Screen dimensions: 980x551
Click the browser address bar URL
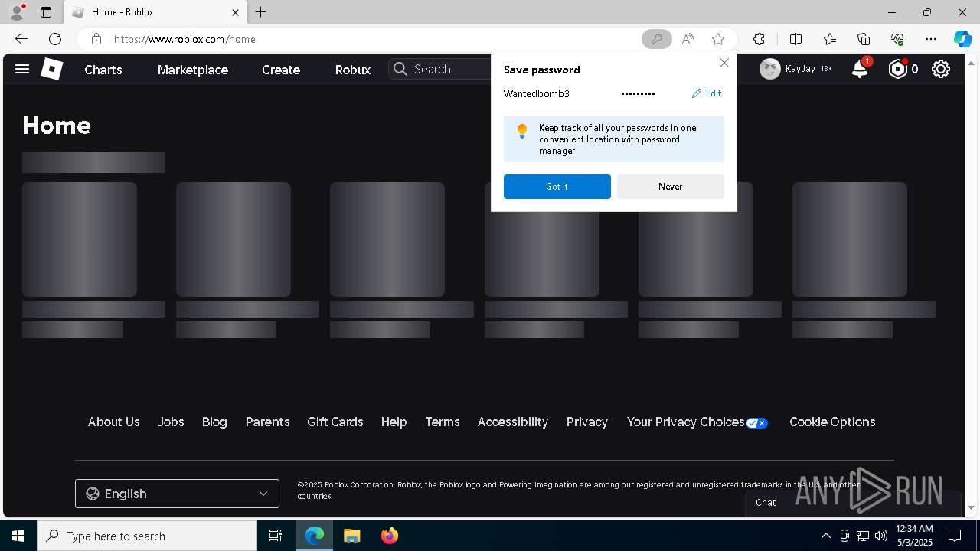185,39
